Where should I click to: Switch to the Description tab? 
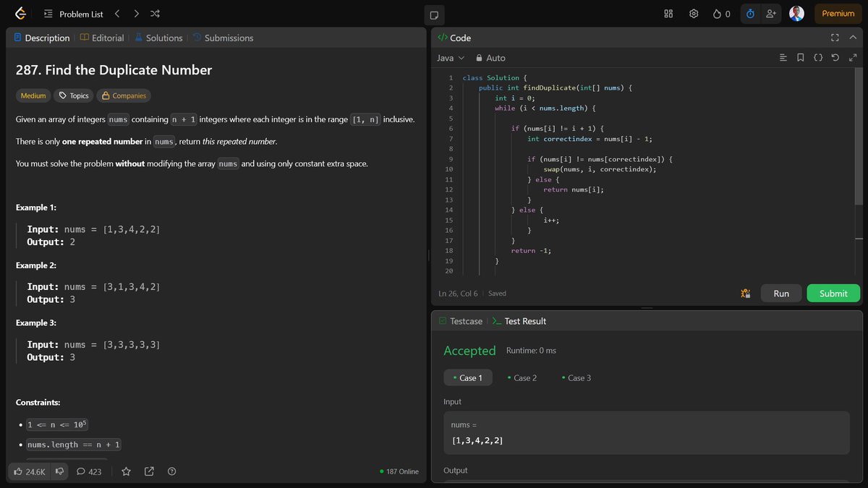tap(42, 38)
